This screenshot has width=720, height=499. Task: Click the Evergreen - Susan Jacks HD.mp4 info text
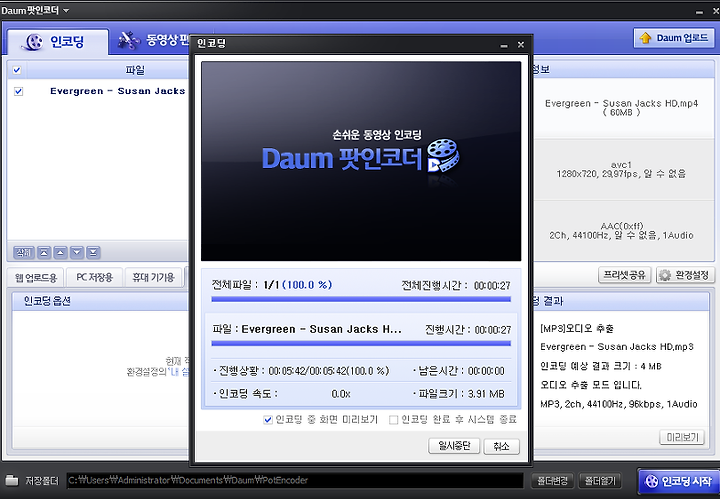click(x=621, y=107)
